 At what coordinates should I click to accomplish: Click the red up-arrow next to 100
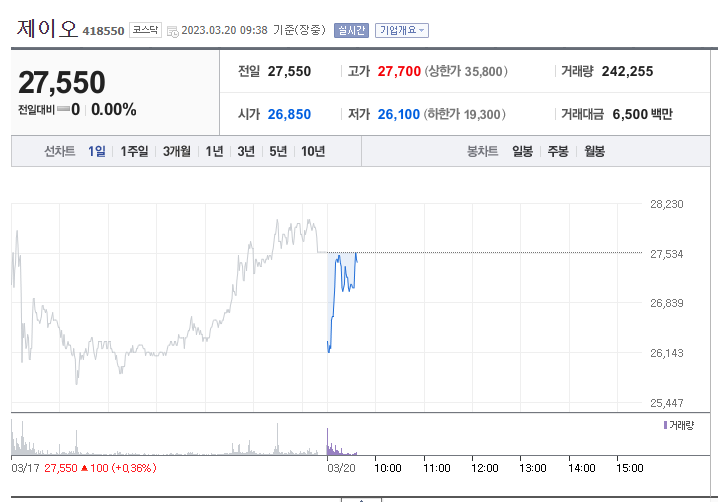pos(86,467)
